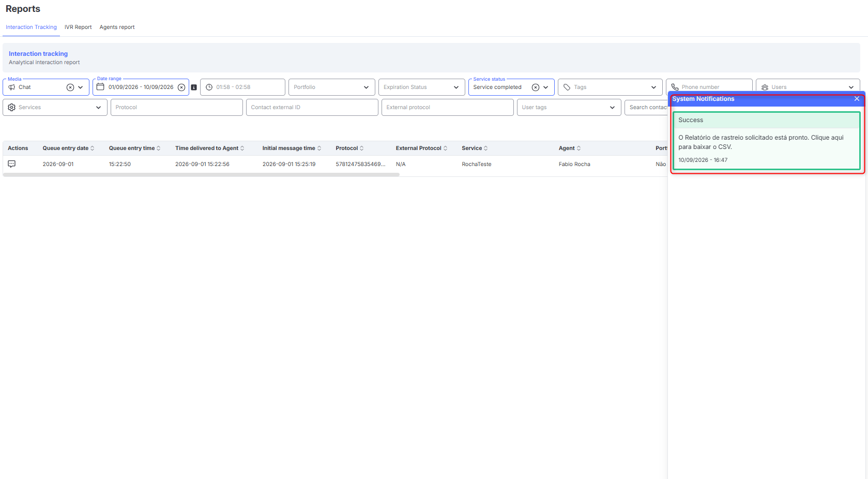Viewport: 868px width, 479px height.
Task: Select the RochaTeste service cell
Action: (477, 164)
